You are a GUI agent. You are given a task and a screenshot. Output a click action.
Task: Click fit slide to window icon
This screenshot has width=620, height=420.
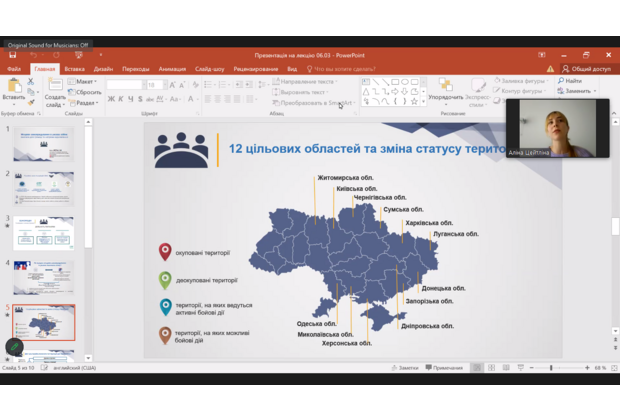[x=612, y=368]
